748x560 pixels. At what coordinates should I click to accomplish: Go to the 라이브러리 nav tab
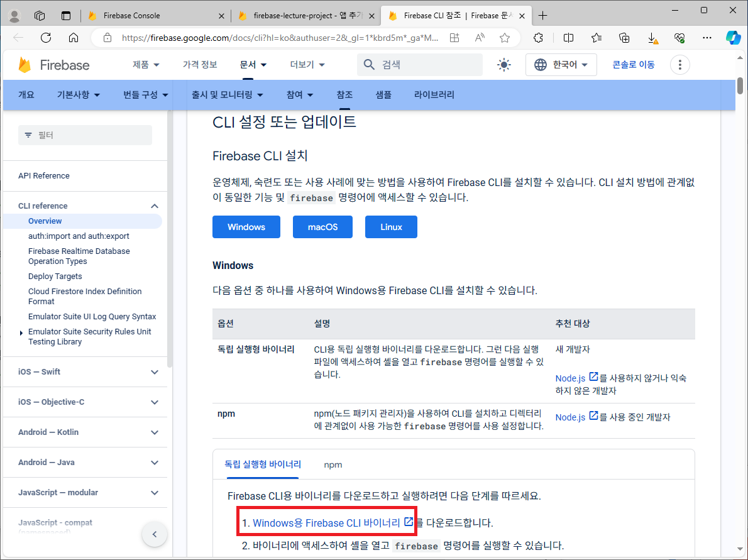[434, 95]
